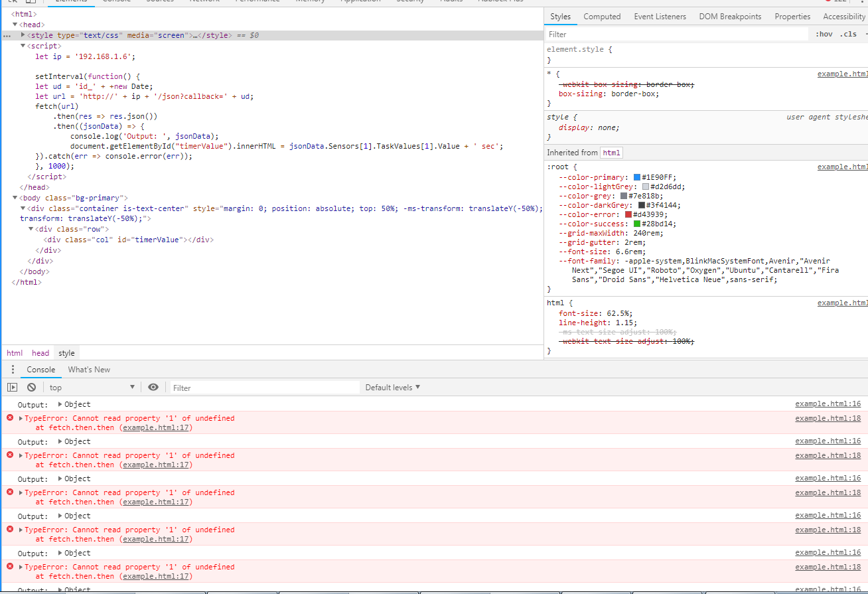Click the html breadcrumb

pos(15,353)
